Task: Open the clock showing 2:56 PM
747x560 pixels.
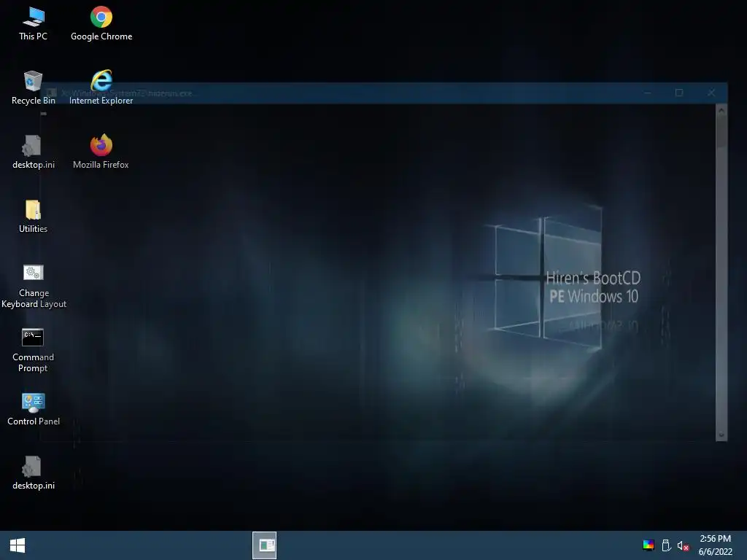Action: click(715, 545)
